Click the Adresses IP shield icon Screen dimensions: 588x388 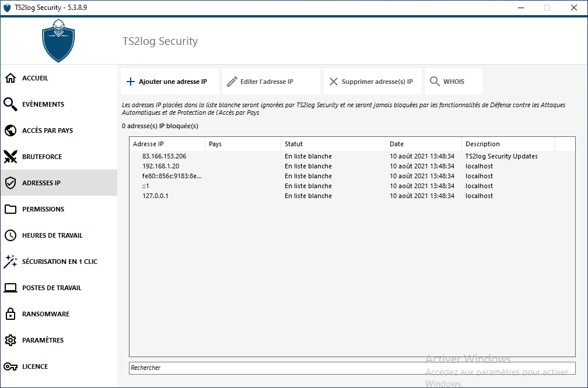tap(10, 183)
